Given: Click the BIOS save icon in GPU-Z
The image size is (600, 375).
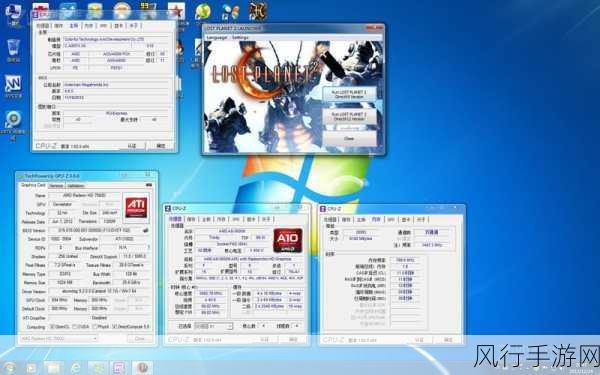Looking at the screenshot, I should click(145, 230).
